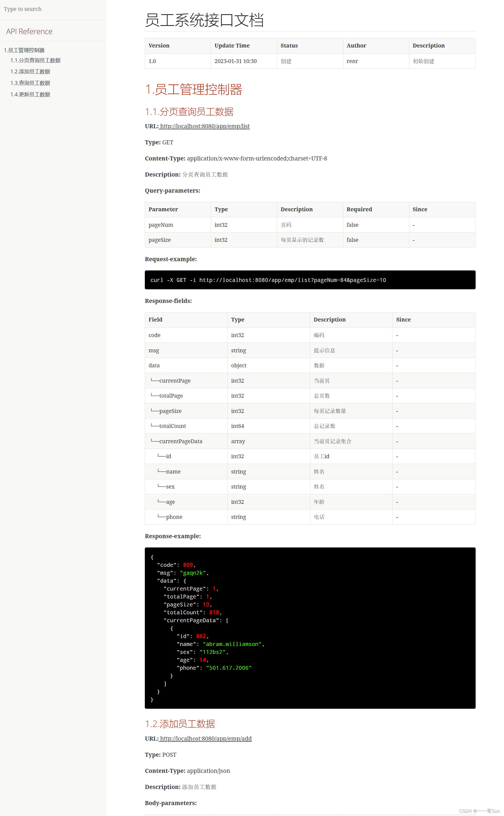Screen dimensions: 504x816
Task: Click the msg field cell
Action: 186,350
